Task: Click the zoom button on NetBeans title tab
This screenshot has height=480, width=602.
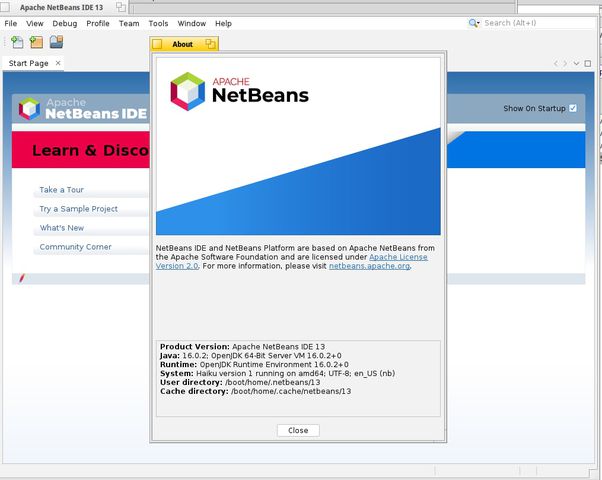Action: coord(121,7)
